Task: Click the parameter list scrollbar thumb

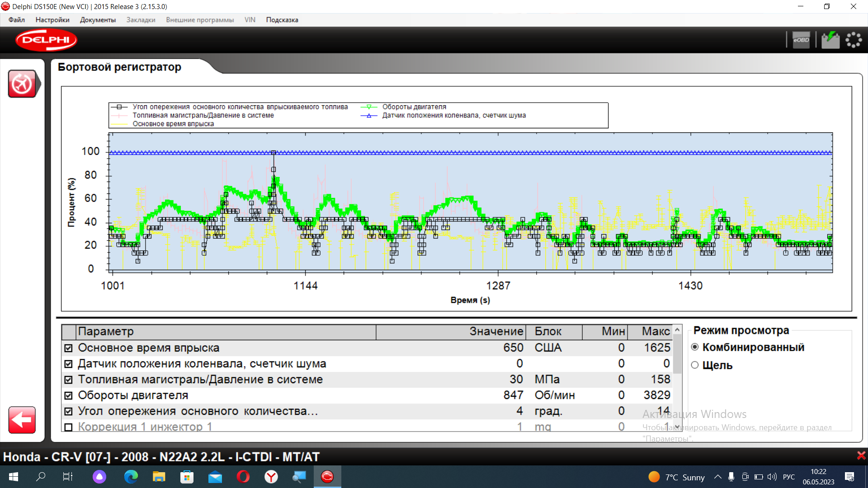Action: pyautogui.click(x=677, y=354)
